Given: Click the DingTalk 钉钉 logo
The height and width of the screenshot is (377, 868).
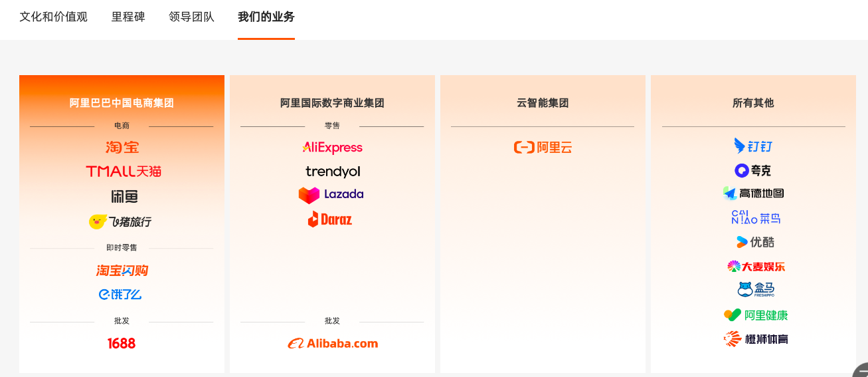Looking at the screenshot, I should (753, 146).
